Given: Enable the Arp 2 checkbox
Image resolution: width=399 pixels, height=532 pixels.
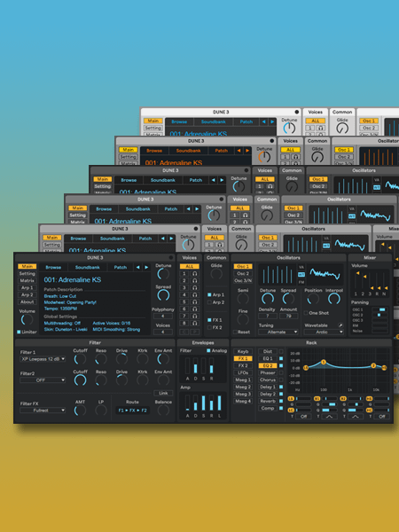Looking at the screenshot, I should click(x=209, y=302).
